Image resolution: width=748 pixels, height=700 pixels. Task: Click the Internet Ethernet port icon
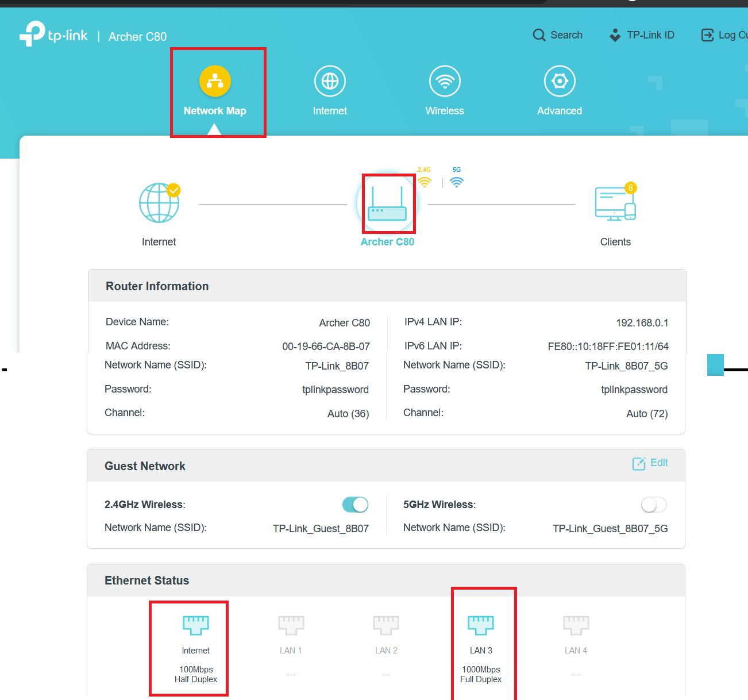pos(196,625)
